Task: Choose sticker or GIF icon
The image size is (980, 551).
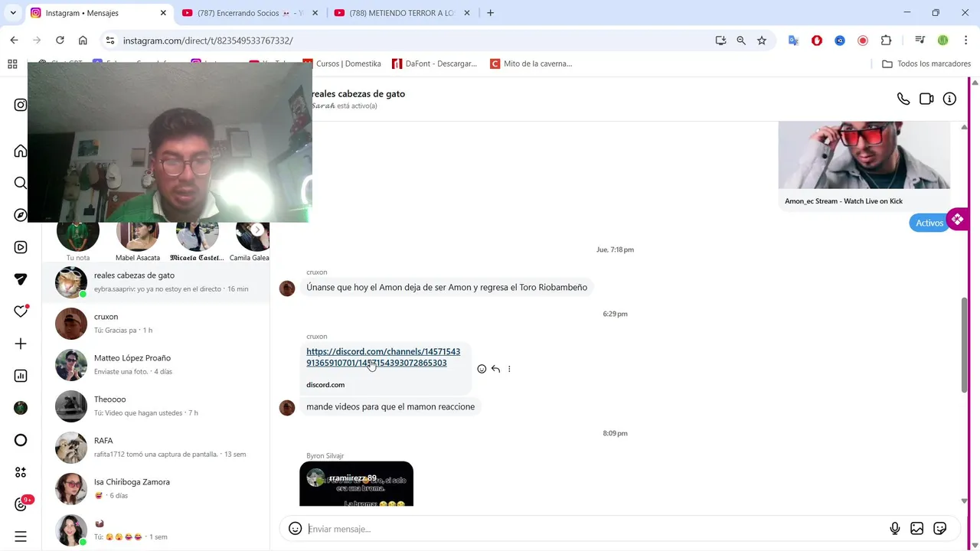Action: pyautogui.click(x=940, y=529)
